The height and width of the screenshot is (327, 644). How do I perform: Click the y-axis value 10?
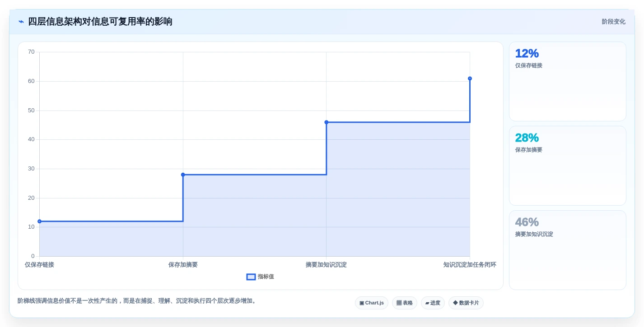[x=31, y=227]
